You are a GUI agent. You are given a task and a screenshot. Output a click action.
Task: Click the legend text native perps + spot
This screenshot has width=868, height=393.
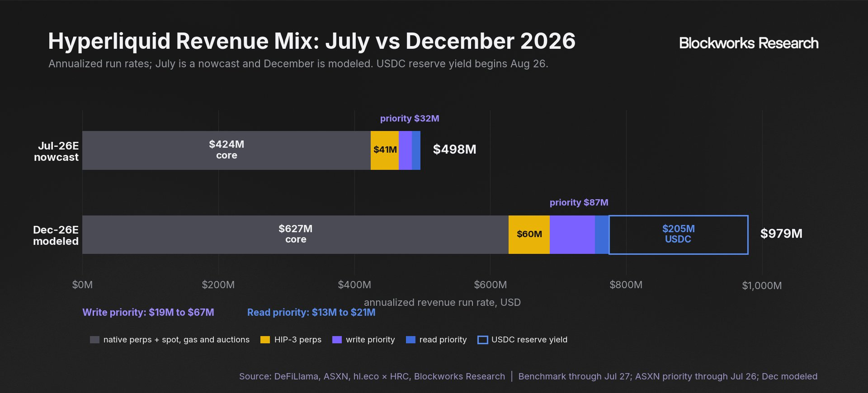pyautogui.click(x=176, y=340)
